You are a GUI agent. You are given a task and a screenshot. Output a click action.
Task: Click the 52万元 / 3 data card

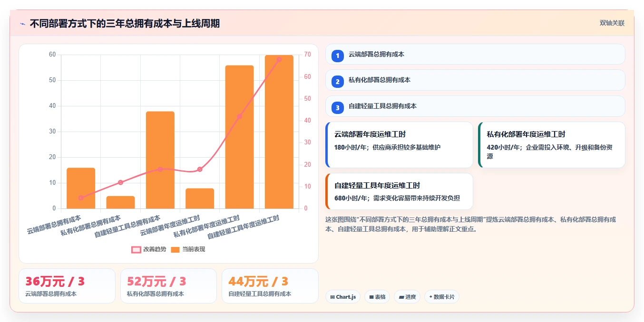tap(168, 286)
